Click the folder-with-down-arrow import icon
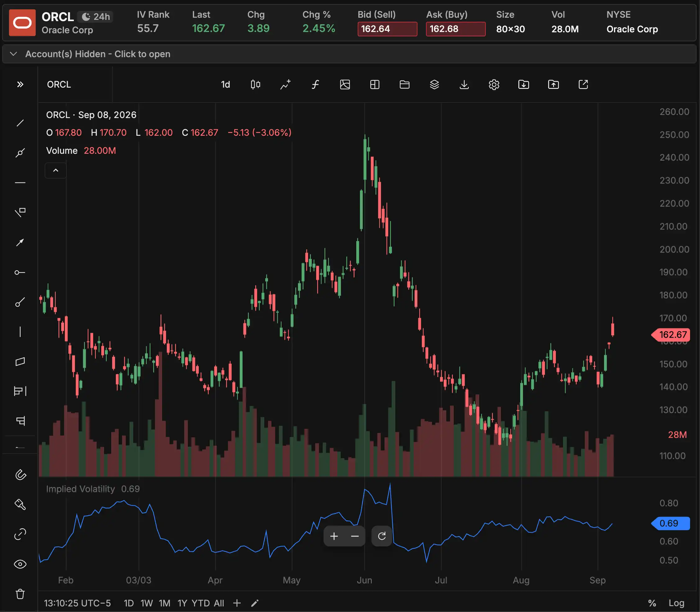This screenshot has width=700, height=612. (x=524, y=84)
